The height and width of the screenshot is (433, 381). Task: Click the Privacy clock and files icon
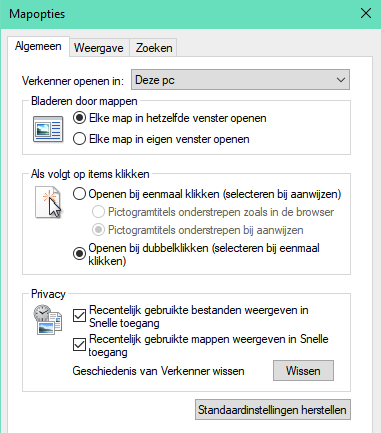point(48,320)
